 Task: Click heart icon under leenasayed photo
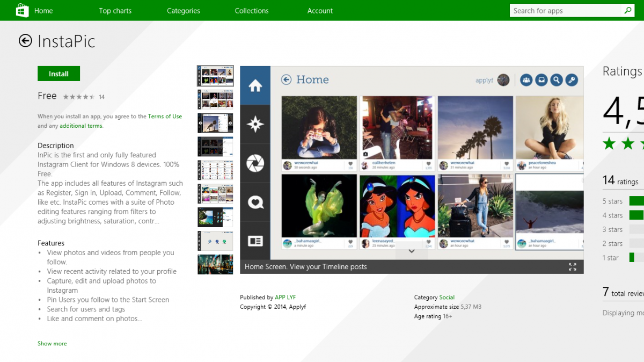(x=429, y=243)
